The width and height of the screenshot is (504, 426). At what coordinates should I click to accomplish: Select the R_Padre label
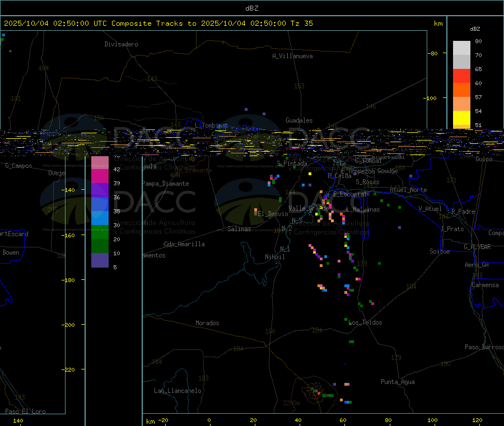(463, 212)
